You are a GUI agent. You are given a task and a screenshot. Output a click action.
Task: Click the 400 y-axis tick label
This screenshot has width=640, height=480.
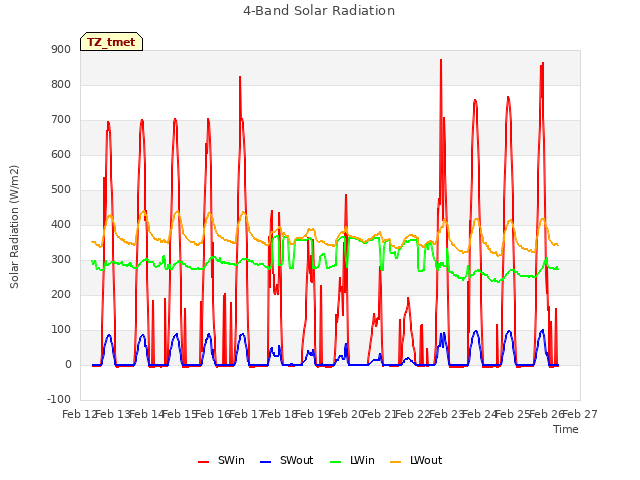[61, 224]
